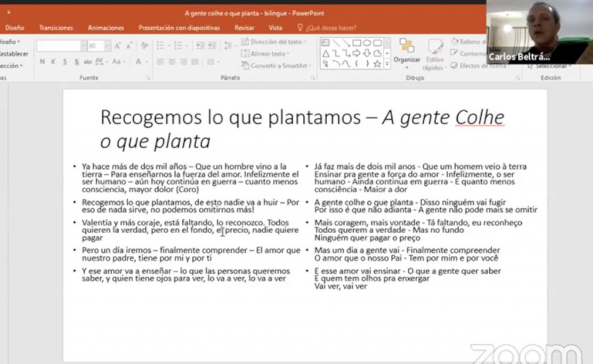
Task: Toggle bold (N) formatting
Action: coord(42,62)
